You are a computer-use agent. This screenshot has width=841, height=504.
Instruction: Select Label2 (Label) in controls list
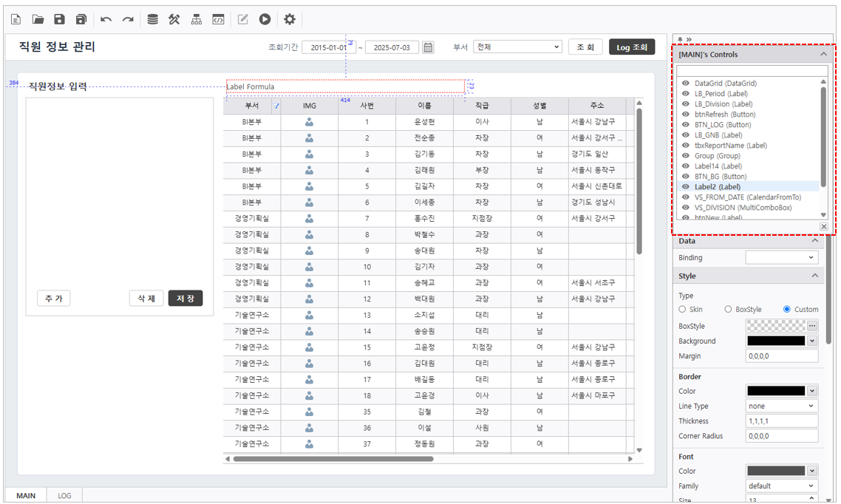(x=717, y=187)
